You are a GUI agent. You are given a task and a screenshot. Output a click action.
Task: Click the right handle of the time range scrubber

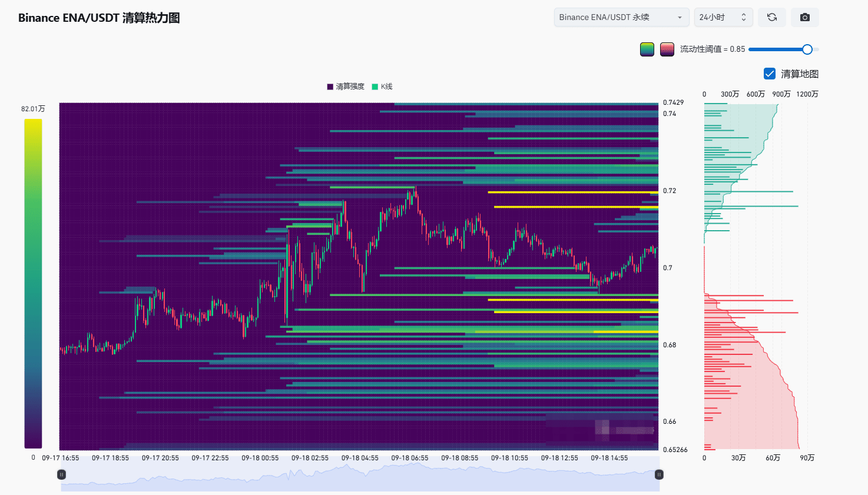pyautogui.click(x=659, y=474)
